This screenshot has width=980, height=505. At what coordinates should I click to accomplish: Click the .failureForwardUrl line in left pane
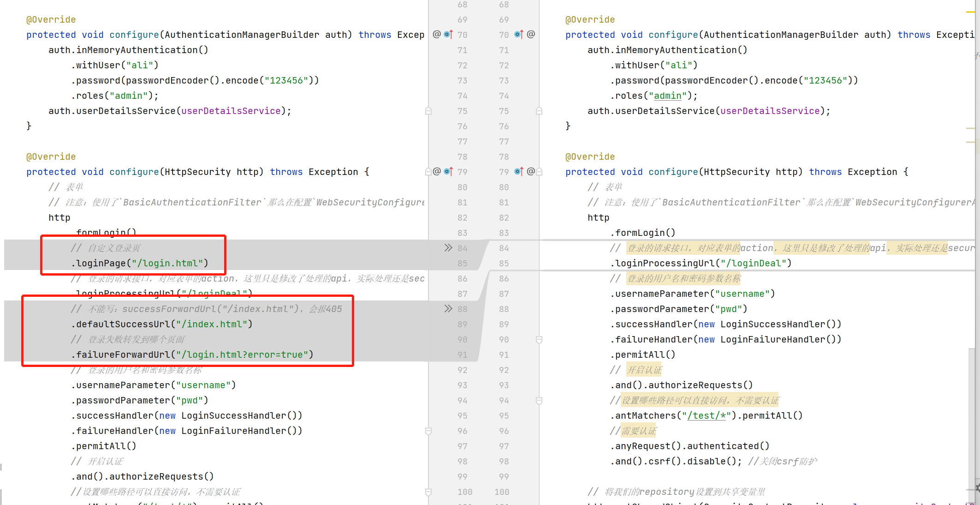click(x=192, y=355)
